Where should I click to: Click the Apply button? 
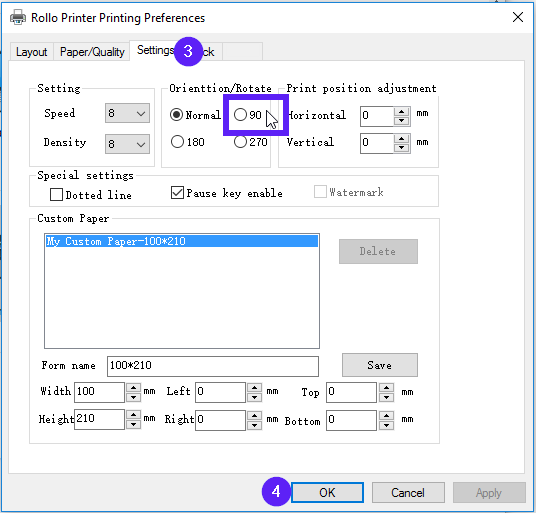489,492
